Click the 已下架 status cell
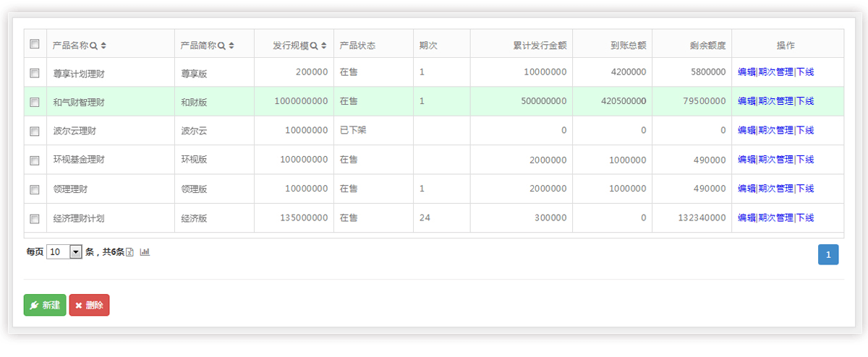The image size is (868, 357). click(x=373, y=131)
